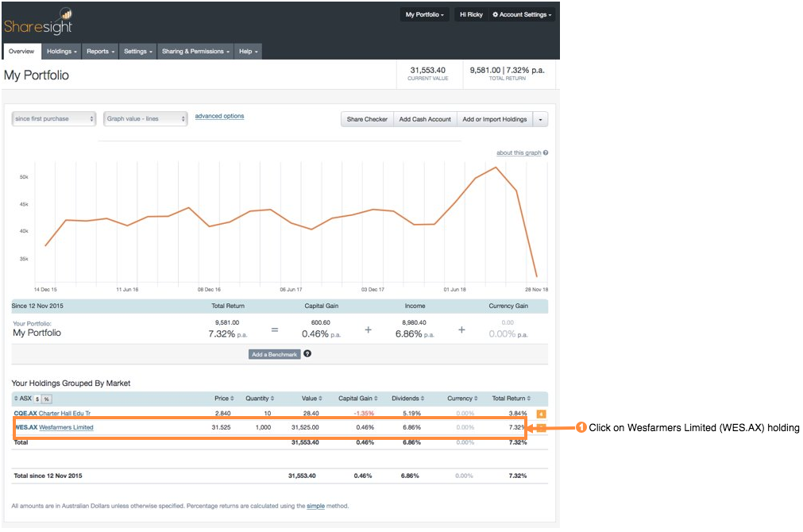Screen dimensions: 803x532
Task: Sort holdings by Currency column
Action: tap(462, 399)
